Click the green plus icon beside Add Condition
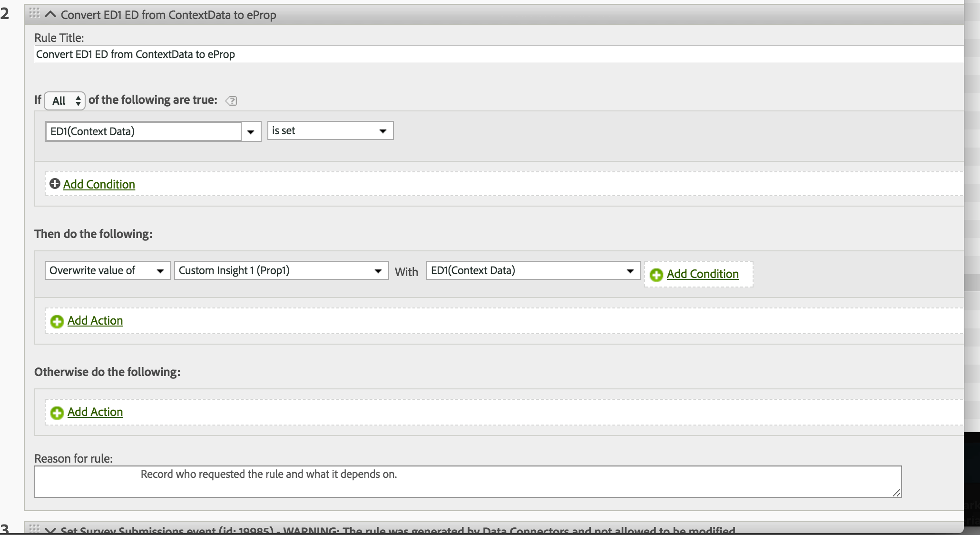980x535 pixels. tap(54, 184)
